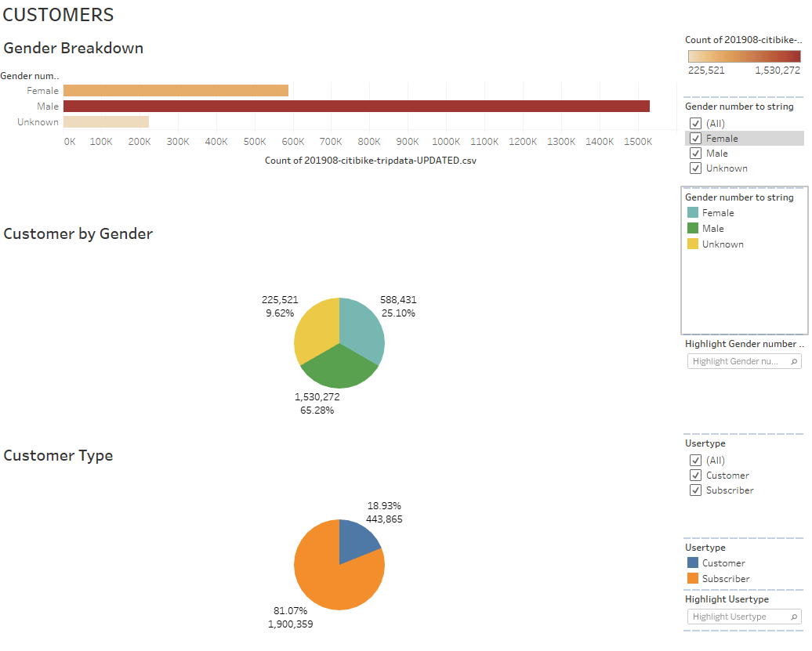Toggle the Unknown gender checkbox
Image resolution: width=812 pixels, height=651 pixels.
coord(695,168)
